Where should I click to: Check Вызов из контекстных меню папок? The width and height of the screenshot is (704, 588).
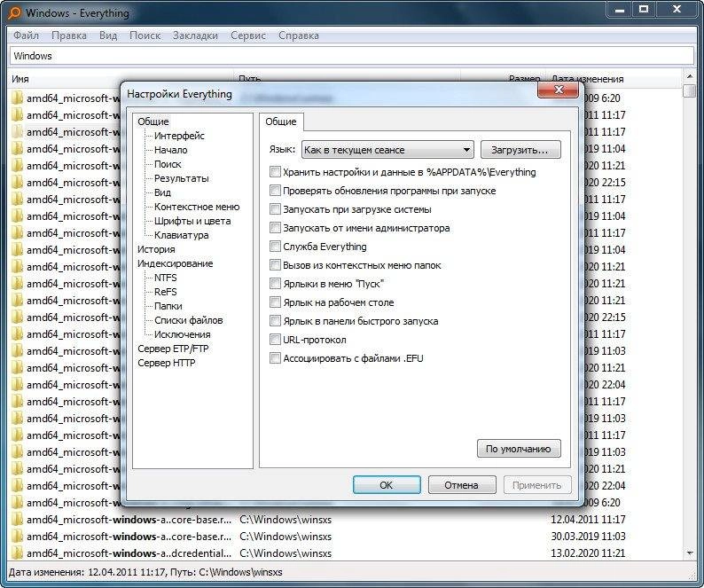click(275, 265)
